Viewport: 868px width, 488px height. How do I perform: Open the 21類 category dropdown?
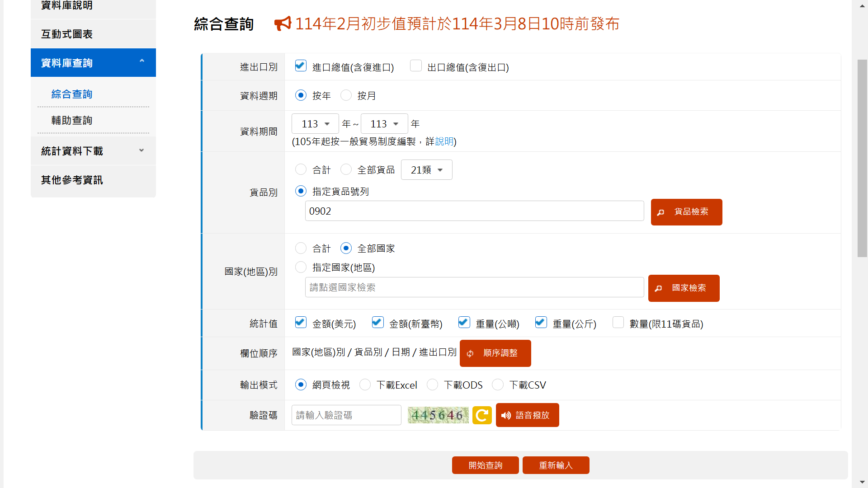click(426, 170)
